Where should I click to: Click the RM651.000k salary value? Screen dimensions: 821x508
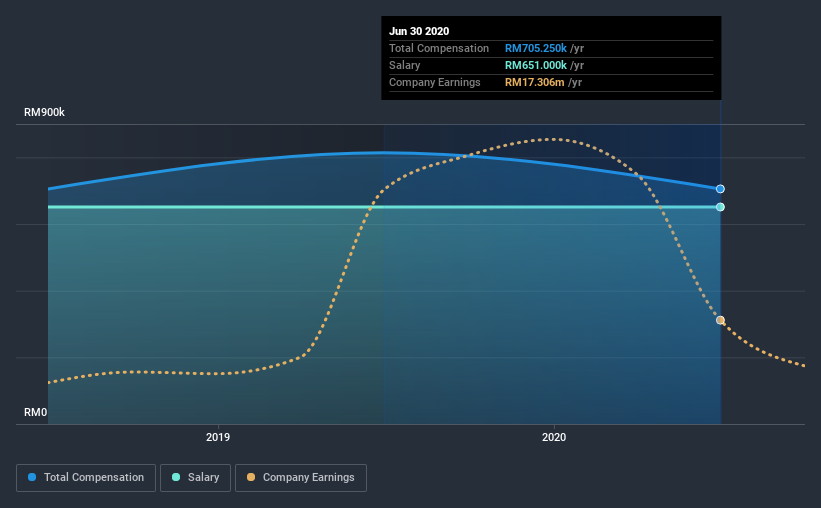(x=536, y=65)
